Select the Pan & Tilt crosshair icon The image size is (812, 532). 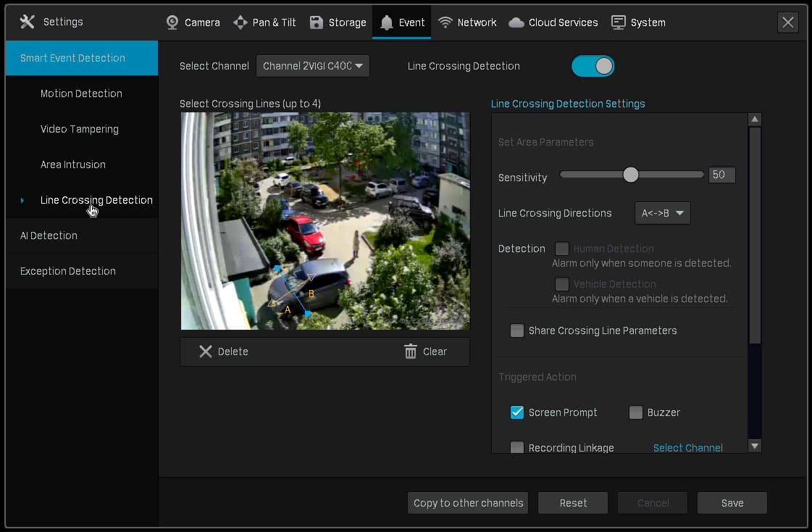240,22
